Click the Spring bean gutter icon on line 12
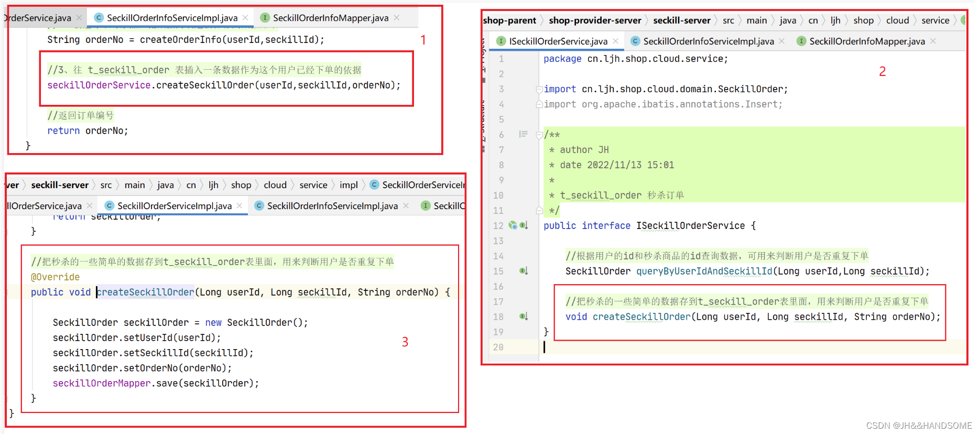The height and width of the screenshot is (434, 980). [513, 225]
